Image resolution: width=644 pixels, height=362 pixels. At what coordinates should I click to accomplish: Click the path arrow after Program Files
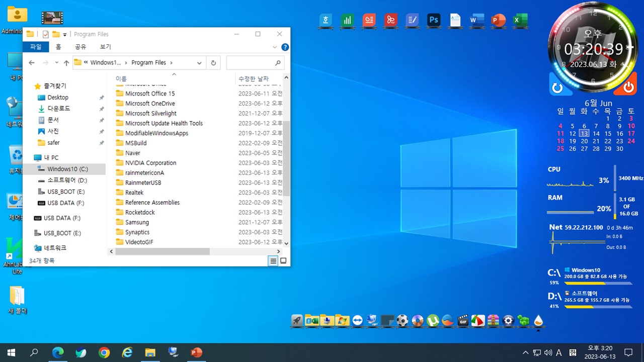[x=171, y=63]
